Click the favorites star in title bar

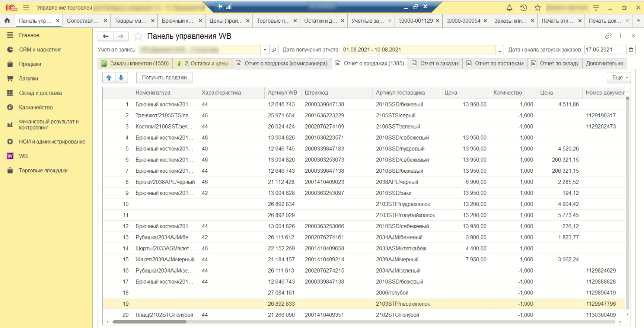(538, 7)
